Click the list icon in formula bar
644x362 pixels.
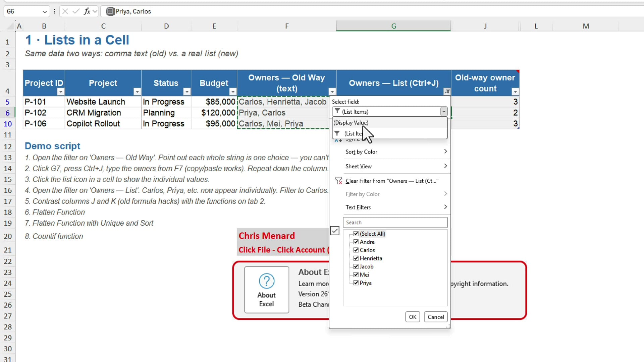(x=110, y=11)
